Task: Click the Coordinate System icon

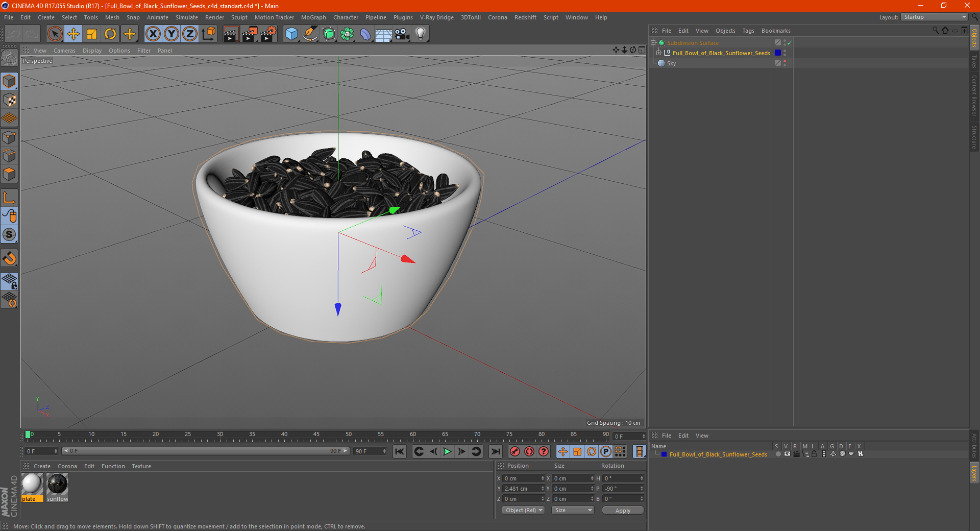Action: click(x=208, y=34)
